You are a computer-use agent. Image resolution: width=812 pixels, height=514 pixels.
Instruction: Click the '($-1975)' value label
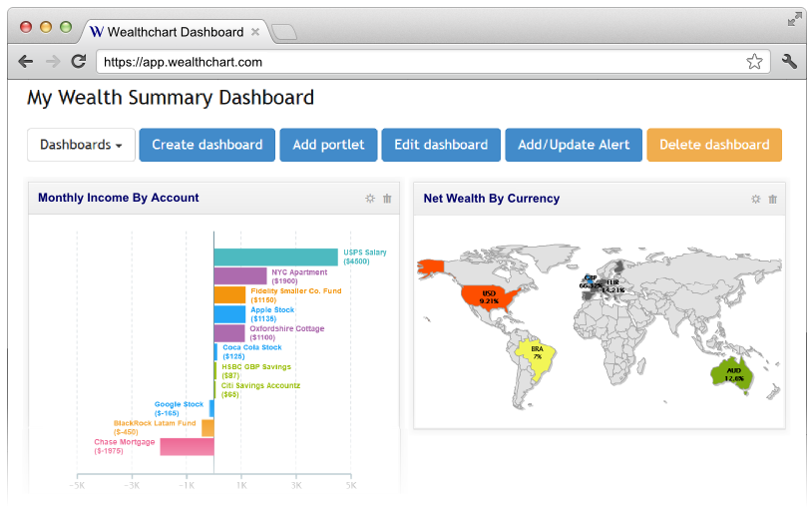click(x=109, y=451)
